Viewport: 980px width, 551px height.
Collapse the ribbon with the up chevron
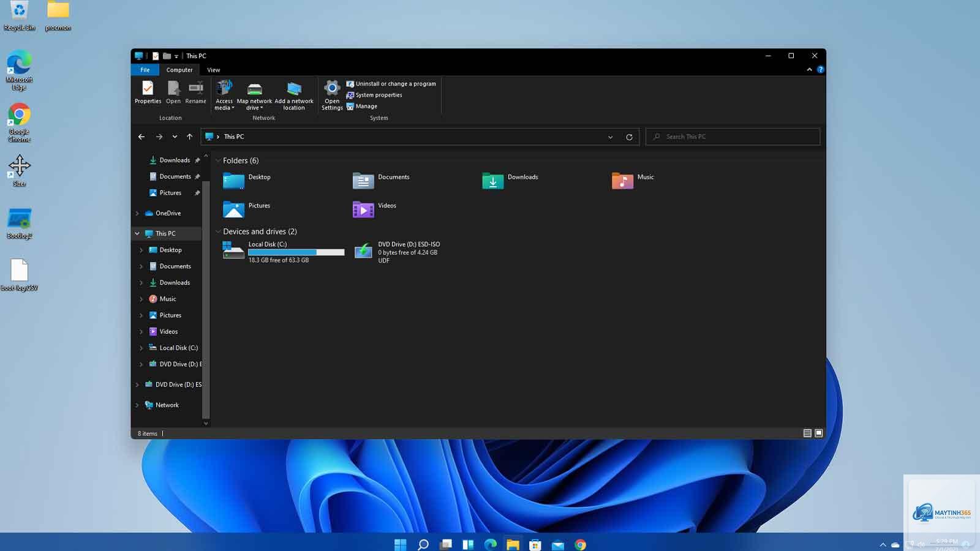pos(810,70)
